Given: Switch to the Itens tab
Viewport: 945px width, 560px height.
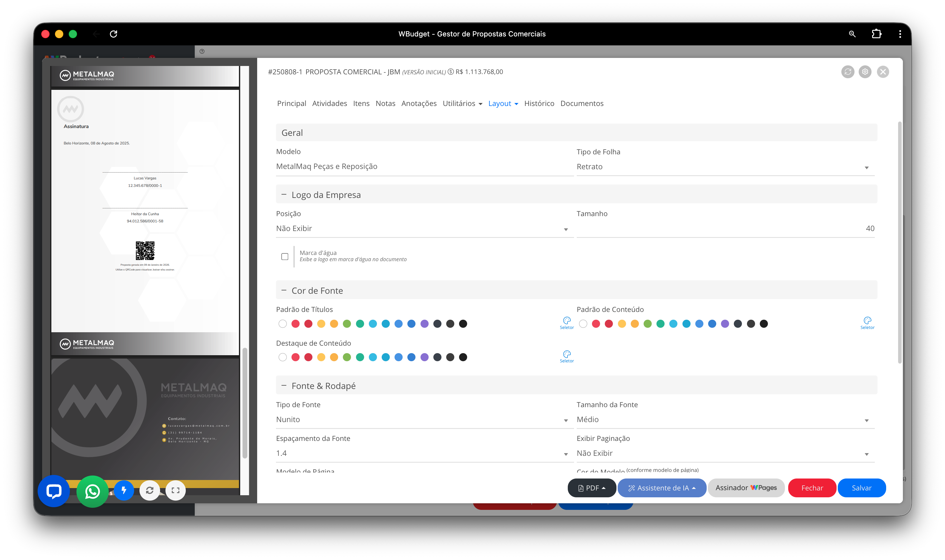Looking at the screenshot, I should pos(361,103).
